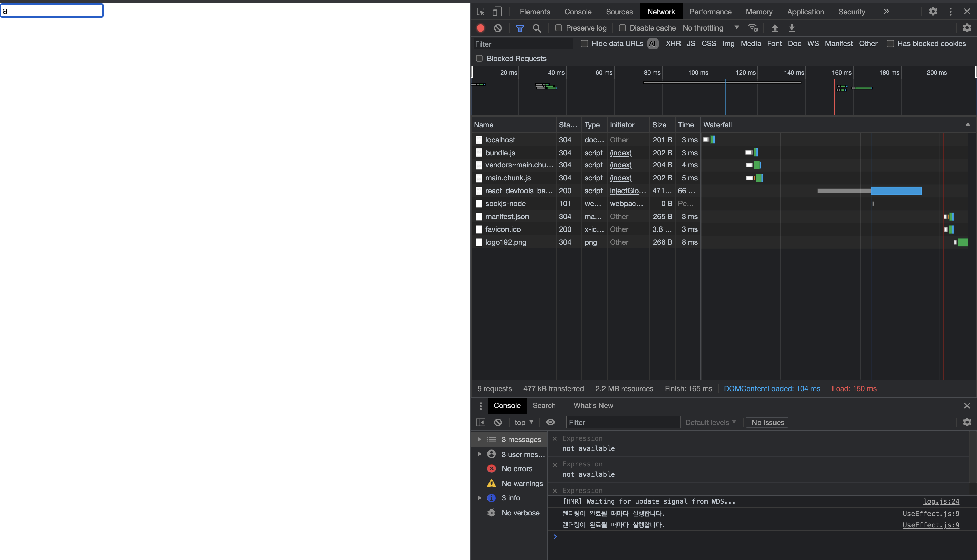Create live expression eye icon
Viewport: 977px width, 560px height.
(x=550, y=422)
